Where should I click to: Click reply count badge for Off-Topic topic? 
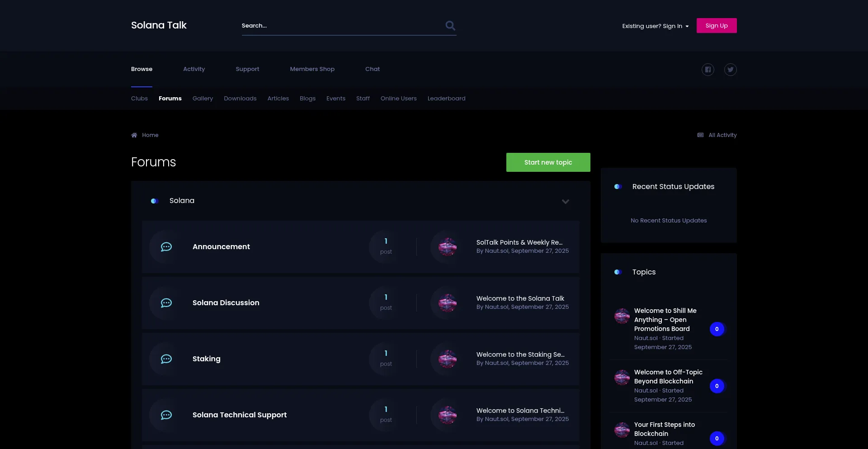pyautogui.click(x=717, y=386)
